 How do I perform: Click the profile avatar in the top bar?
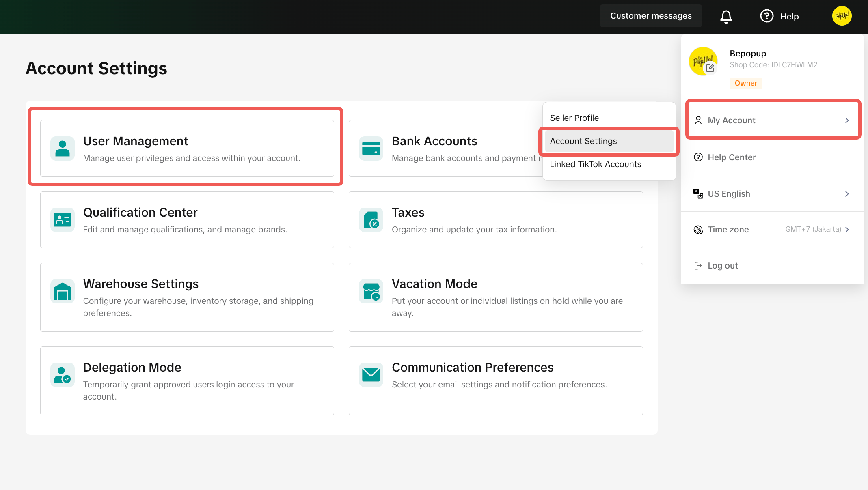(x=842, y=16)
